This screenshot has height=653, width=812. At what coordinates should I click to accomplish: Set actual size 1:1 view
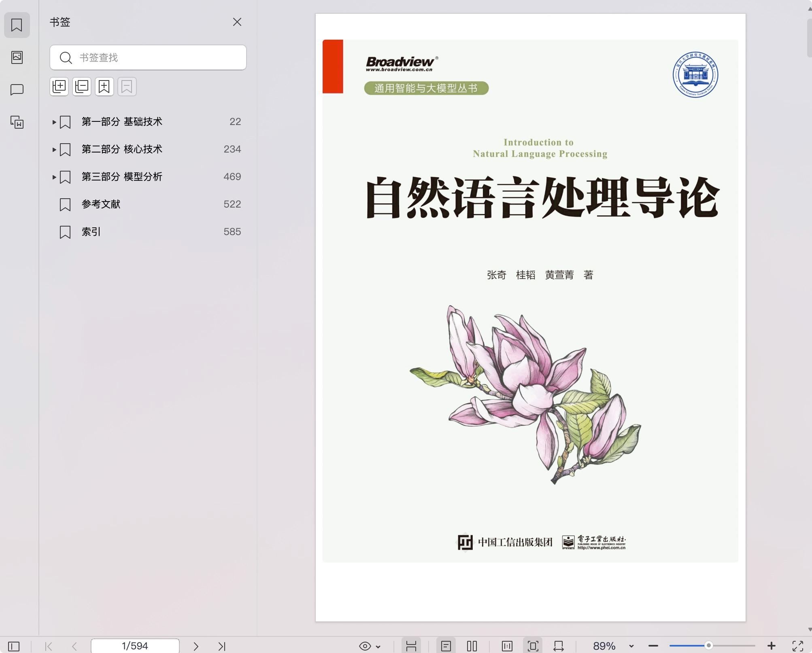pyautogui.click(x=507, y=646)
